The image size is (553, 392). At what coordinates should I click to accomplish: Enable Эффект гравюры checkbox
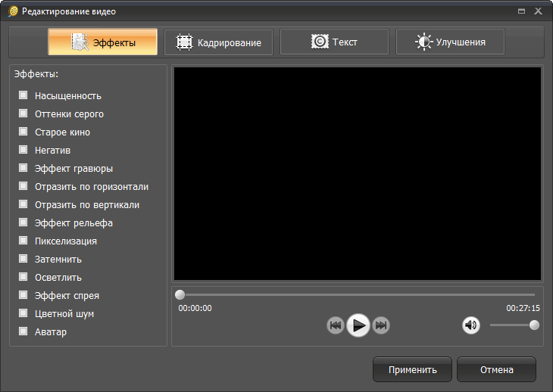(x=23, y=168)
